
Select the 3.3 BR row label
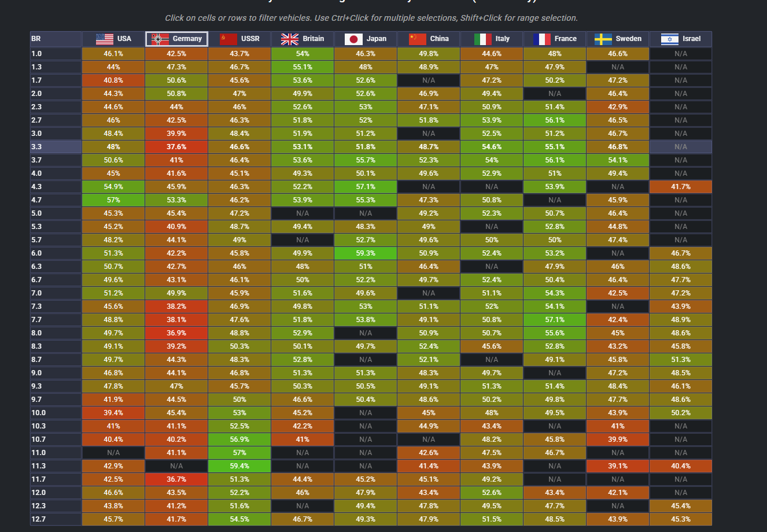pyautogui.click(x=56, y=147)
